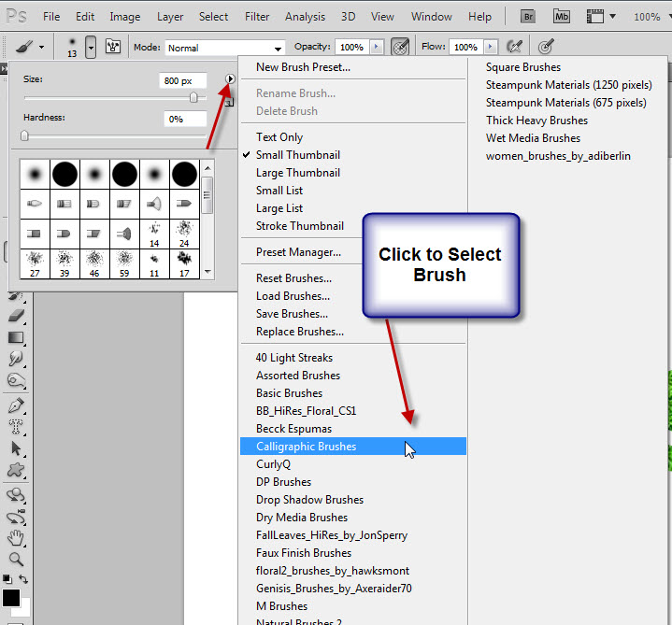Select Thick Heavy Brushes set

pyautogui.click(x=536, y=121)
